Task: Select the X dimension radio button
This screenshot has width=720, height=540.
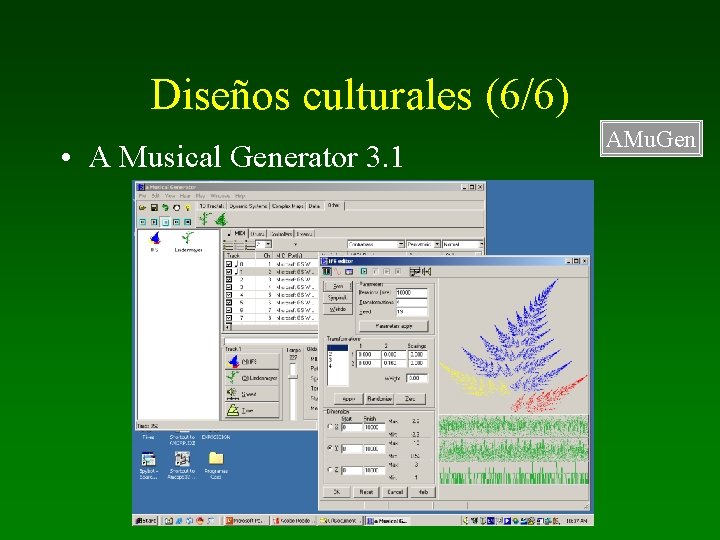Action: click(330, 427)
